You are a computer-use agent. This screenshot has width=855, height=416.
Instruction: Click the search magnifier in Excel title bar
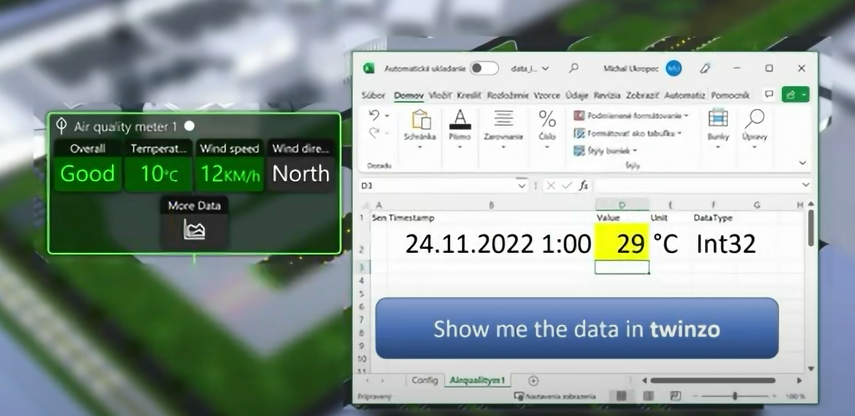click(x=574, y=68)
